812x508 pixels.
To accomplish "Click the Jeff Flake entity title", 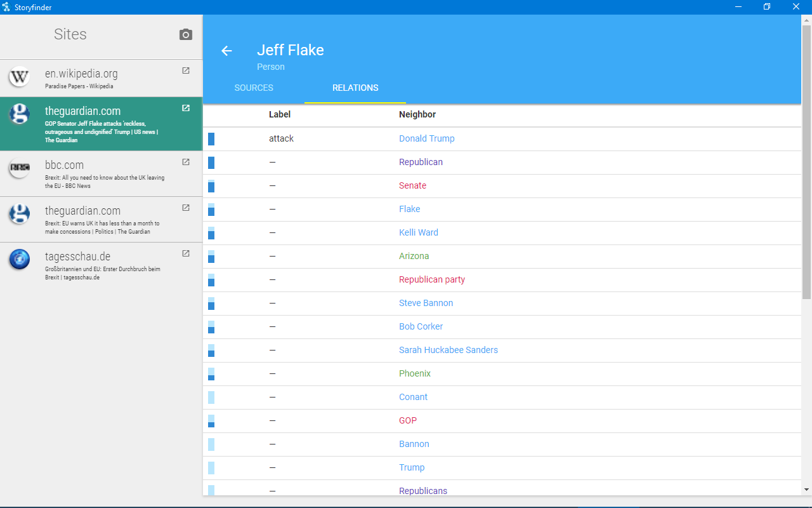I will coord(291,50).
